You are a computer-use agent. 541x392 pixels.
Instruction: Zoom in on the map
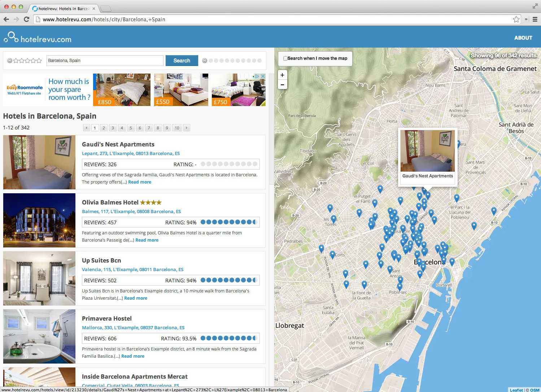(x=282, y=75)
